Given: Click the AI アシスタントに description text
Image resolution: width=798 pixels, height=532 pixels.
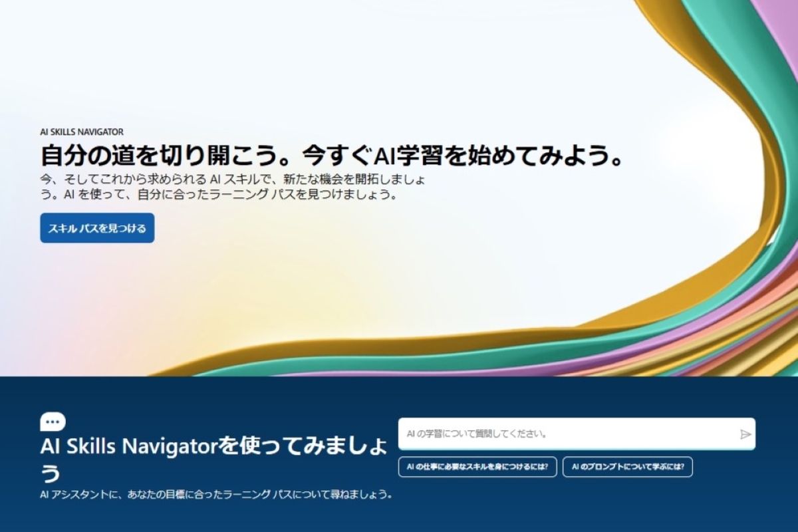Looking at the screenshot, I should pyautogui.click(x=216, y=495).
